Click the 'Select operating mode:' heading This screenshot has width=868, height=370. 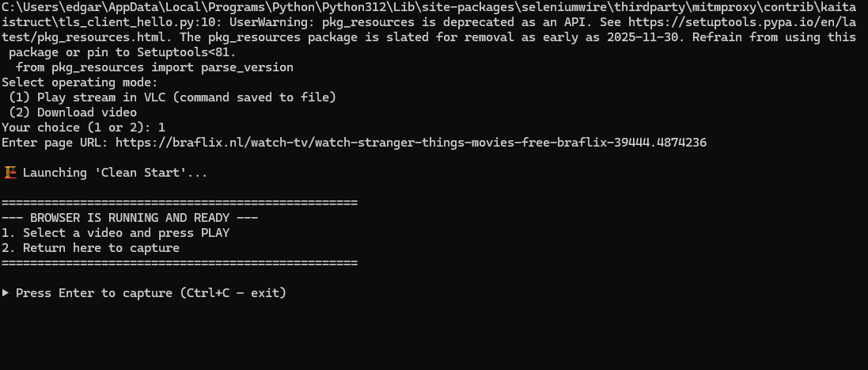tap(79, 82)
